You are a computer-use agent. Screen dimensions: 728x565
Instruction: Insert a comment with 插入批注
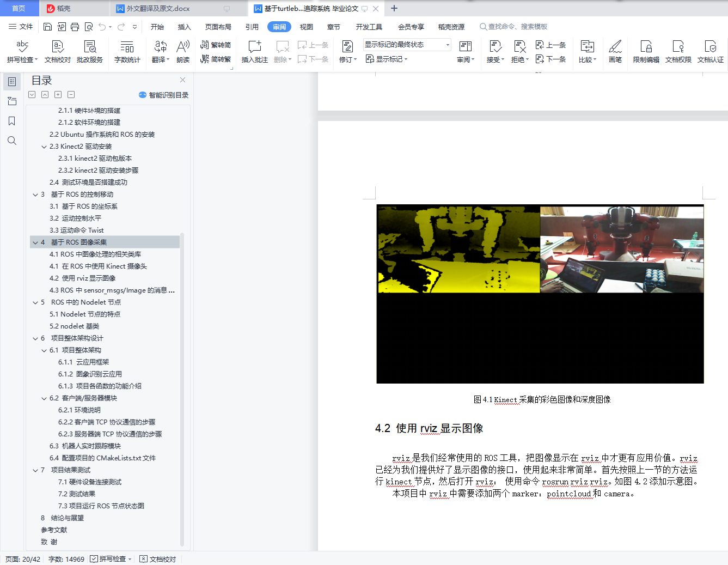pos(255,52)
